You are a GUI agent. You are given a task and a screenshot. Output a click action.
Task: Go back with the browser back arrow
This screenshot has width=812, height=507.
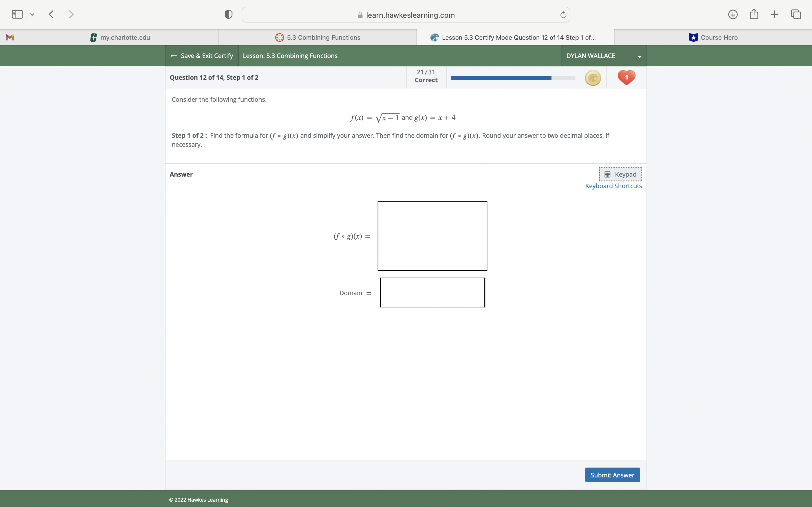pyautogui.click(x=51, y=14)
